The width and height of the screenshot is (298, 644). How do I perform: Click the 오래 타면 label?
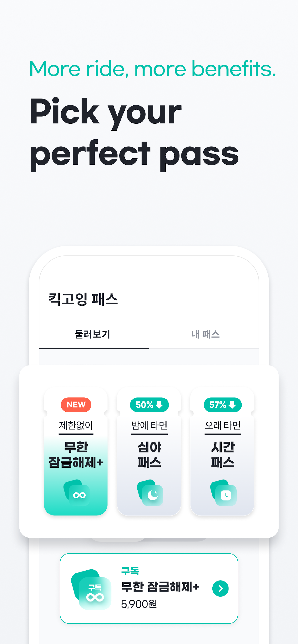[x=223, y=425]
